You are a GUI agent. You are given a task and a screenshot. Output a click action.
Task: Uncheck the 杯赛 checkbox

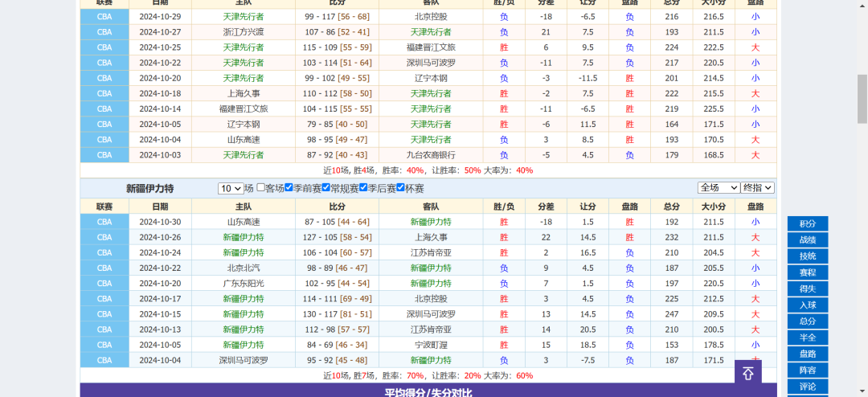[x=401, y=188]
